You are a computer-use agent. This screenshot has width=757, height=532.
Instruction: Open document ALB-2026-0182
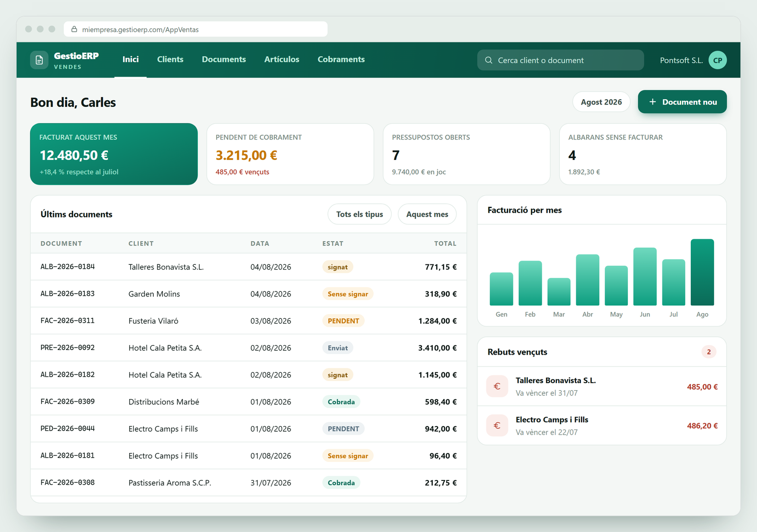[x=68, y=375]
